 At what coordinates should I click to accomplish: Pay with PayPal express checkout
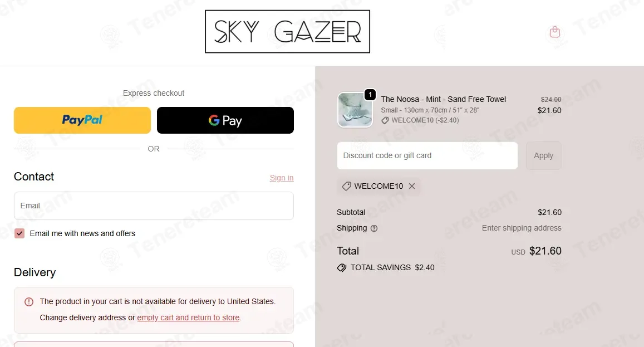point(82,120)
